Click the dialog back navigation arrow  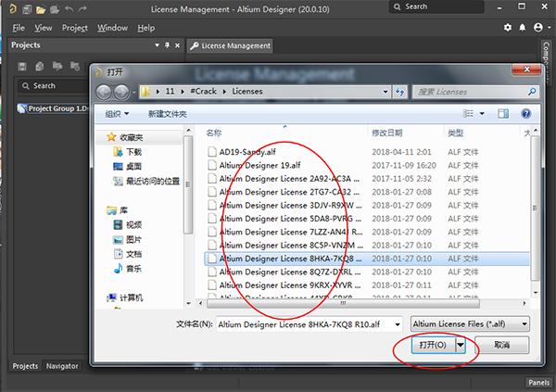[104, 93]
